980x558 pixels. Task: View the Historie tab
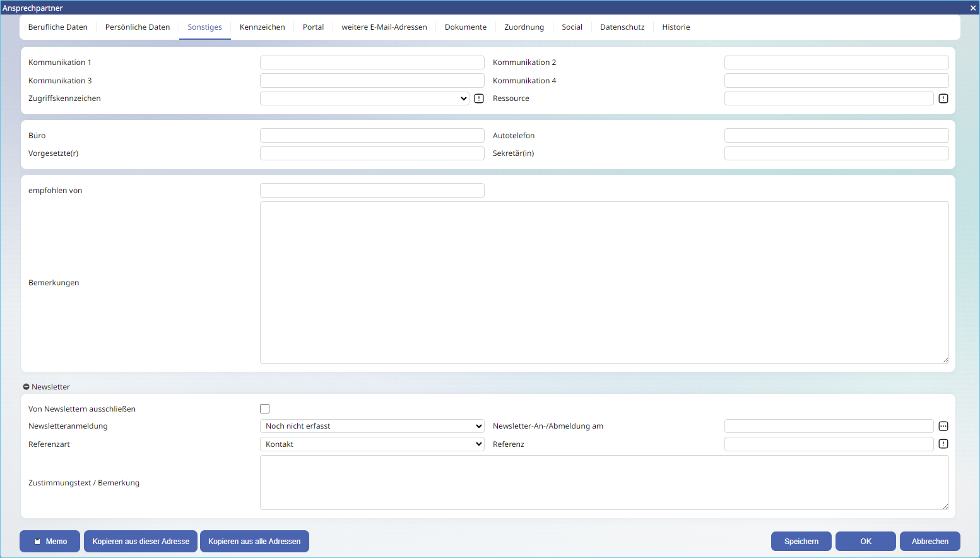676,27
